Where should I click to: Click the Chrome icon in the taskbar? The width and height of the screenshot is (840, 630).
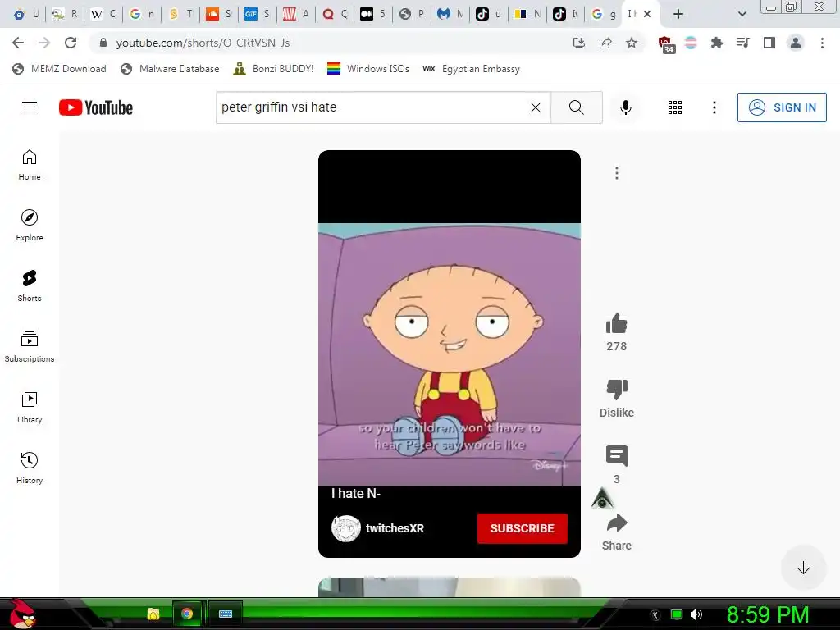(187, 614)
